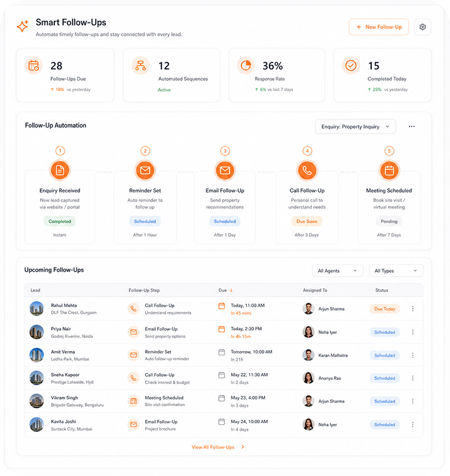Viewport: 450px width, 476px height.
Task: Sort by the Due column arrow
Action: click(x=231, y=290)
